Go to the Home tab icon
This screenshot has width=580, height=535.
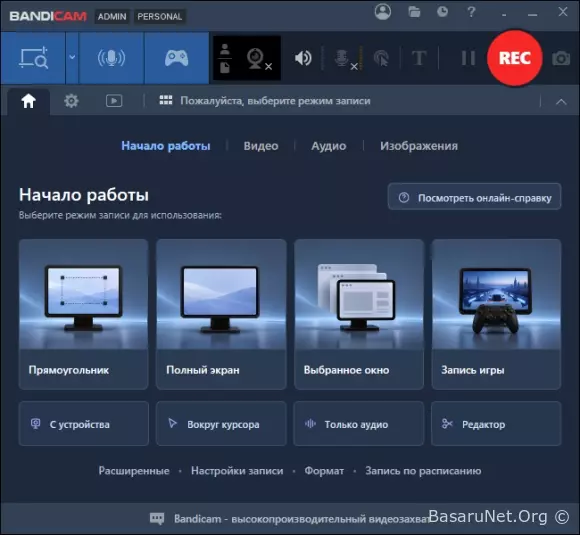[28, 101]
